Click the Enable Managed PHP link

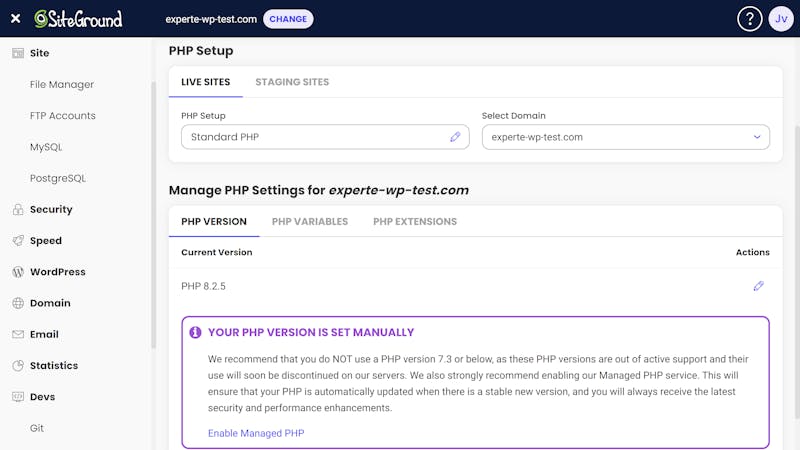click(x=256, y=433)
